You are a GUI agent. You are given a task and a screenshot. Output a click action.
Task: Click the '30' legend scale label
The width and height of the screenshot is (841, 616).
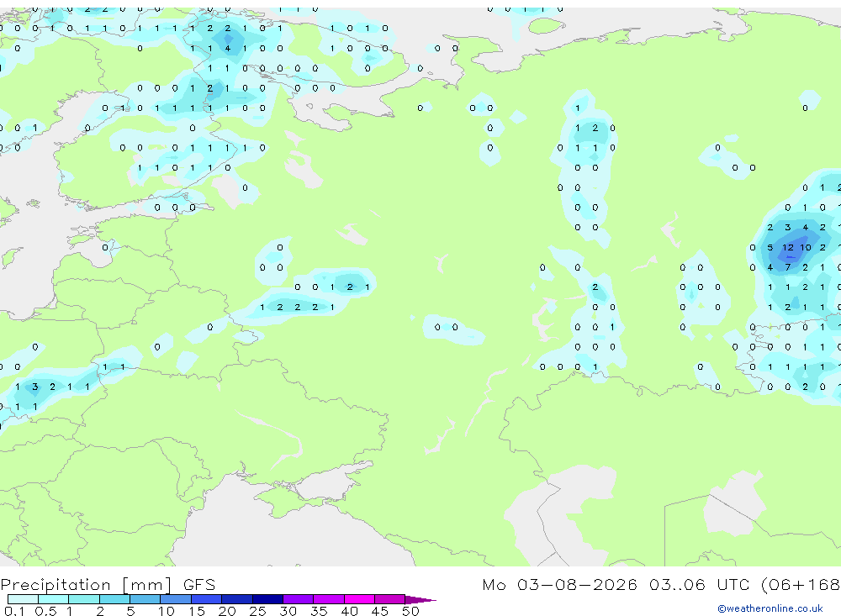pos(288,611)
